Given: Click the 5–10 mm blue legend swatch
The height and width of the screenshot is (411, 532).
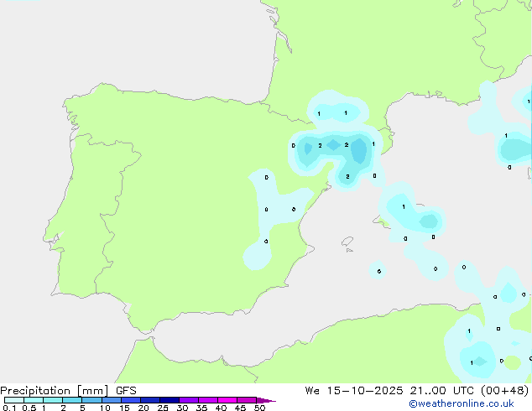Looking at the screenshot, I should 92,400.
